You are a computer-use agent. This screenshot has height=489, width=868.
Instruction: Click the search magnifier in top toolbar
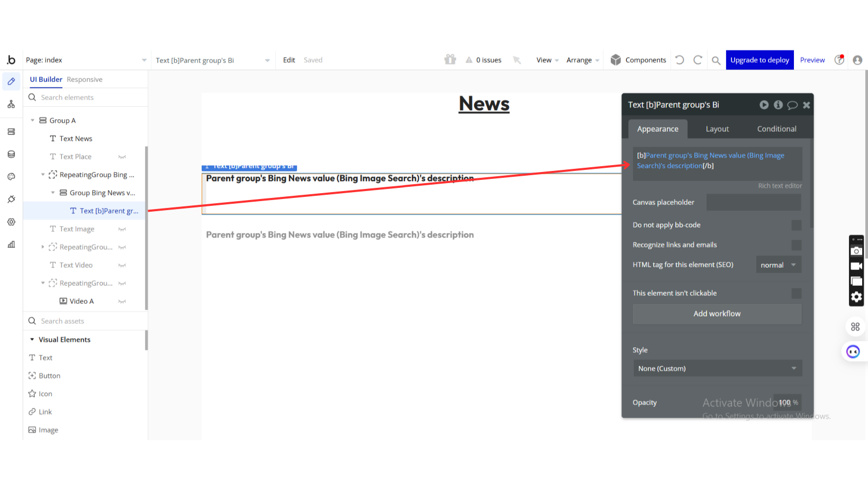tap(716, 60)
